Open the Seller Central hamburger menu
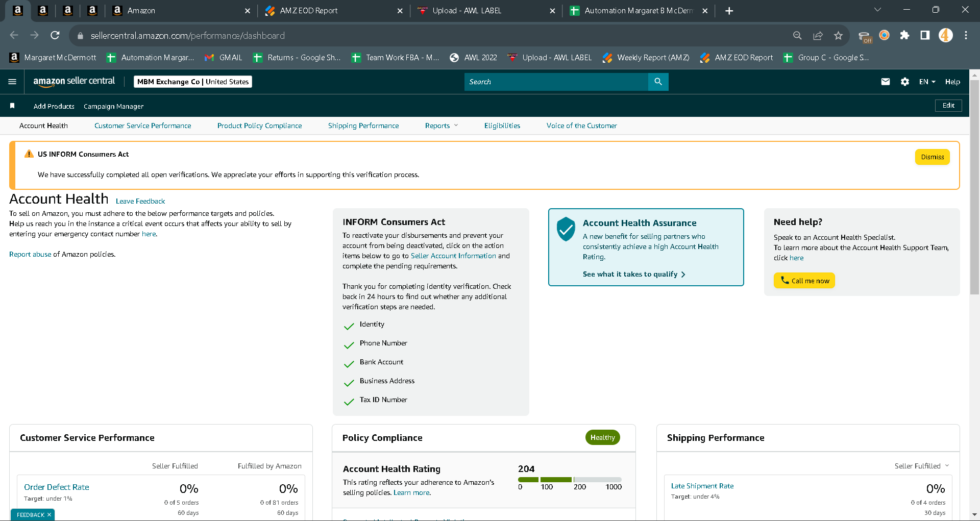Screen dimensions: 980x521 point(12,82)
